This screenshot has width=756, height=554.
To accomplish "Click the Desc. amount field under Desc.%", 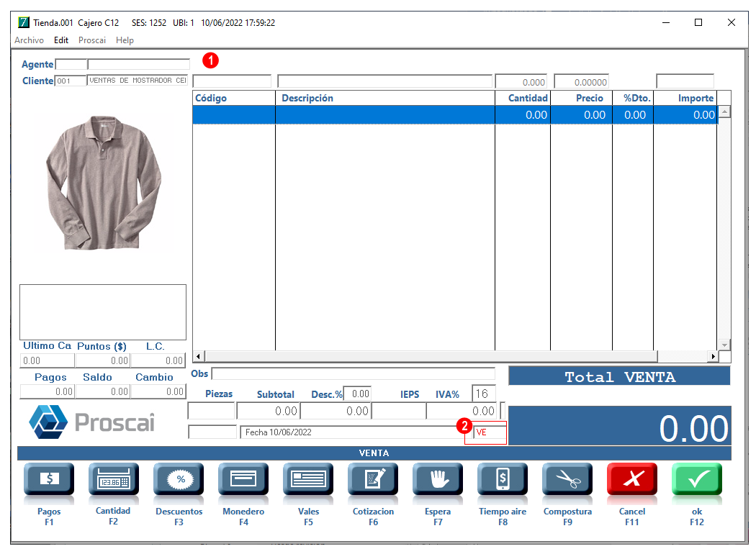I will (336, 411).
